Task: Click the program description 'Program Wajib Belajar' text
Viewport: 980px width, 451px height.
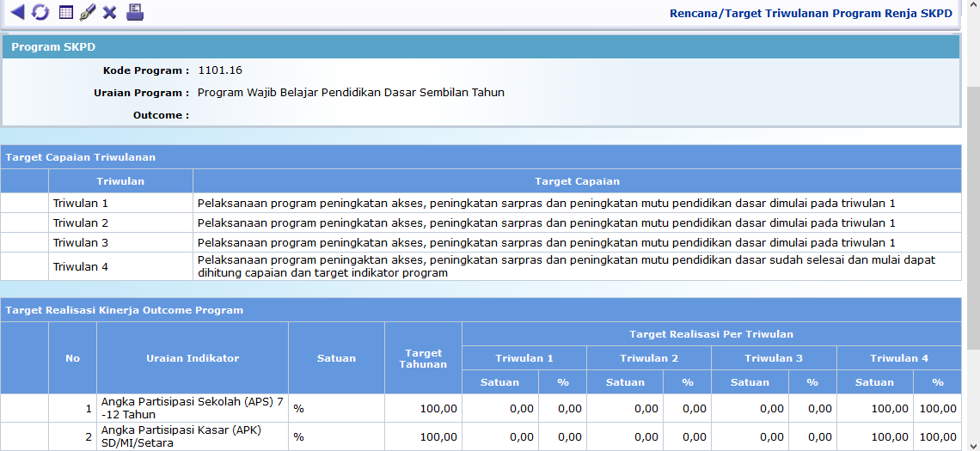Action: (351, 93)
